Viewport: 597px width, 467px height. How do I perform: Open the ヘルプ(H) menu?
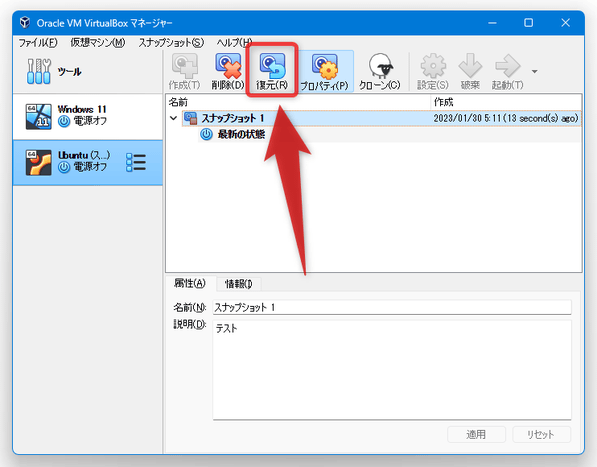tap(234, 43)
